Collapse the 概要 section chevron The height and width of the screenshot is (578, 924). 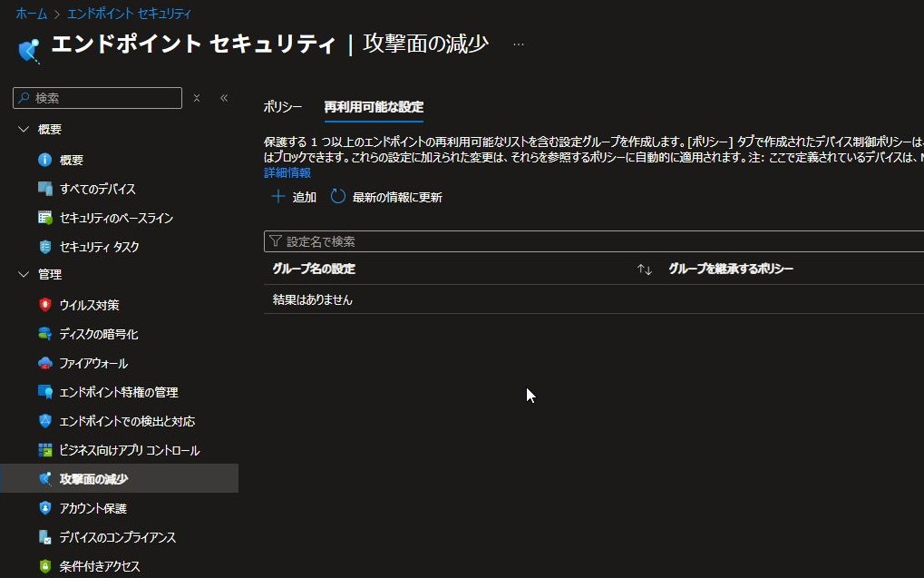[24, 130]
